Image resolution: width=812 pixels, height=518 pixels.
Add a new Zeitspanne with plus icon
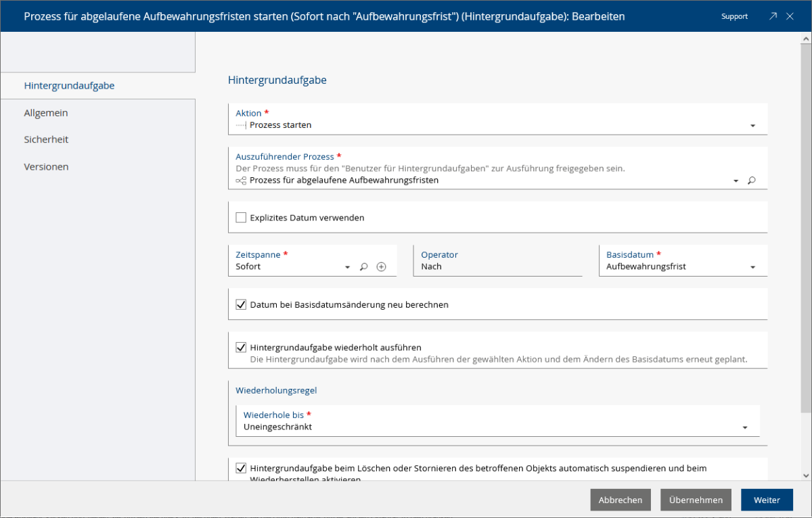[x=382, y=267]
